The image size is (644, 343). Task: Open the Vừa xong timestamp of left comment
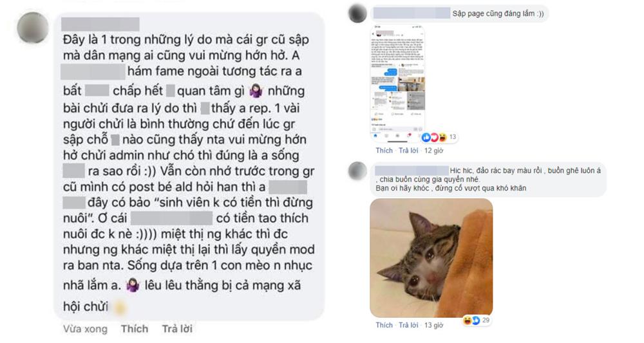click(x=85, y=329)
